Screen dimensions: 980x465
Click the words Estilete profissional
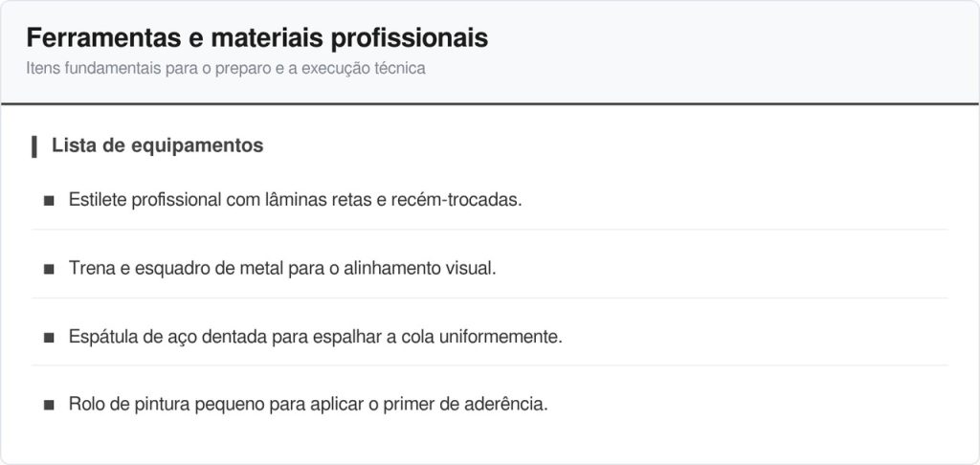(145, 201)
